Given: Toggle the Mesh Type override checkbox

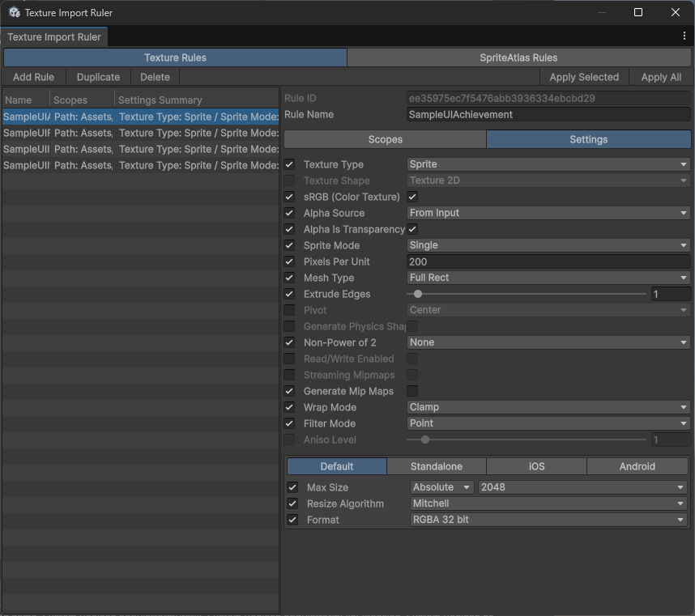Looking at the screenshot, I should point(289,278).
